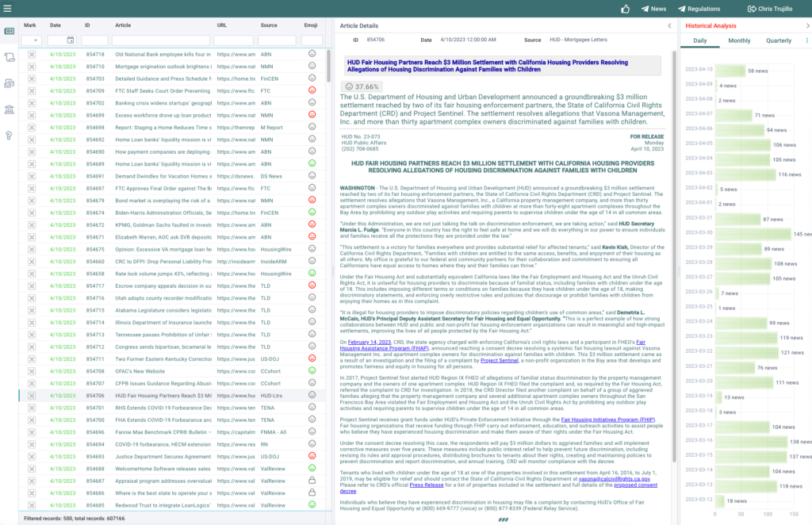Open the Historical Analysis three-dot options menu

[806, 40]
